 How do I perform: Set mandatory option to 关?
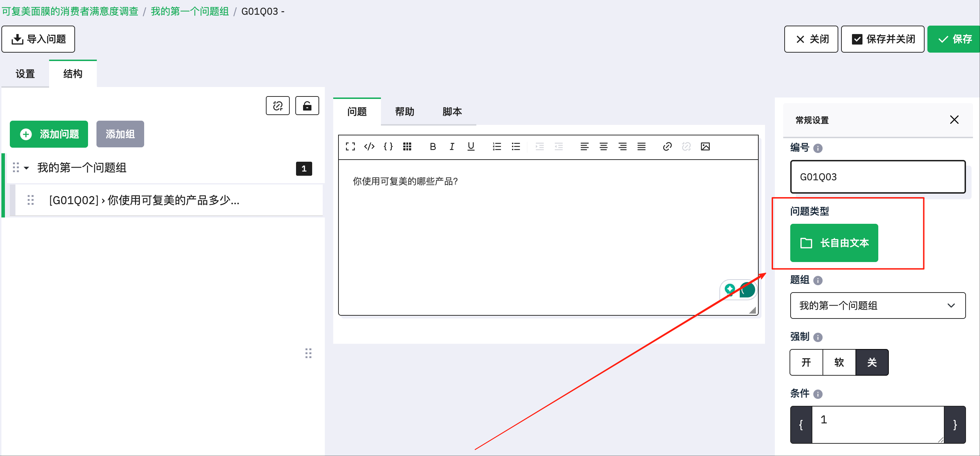pos(872,362)
